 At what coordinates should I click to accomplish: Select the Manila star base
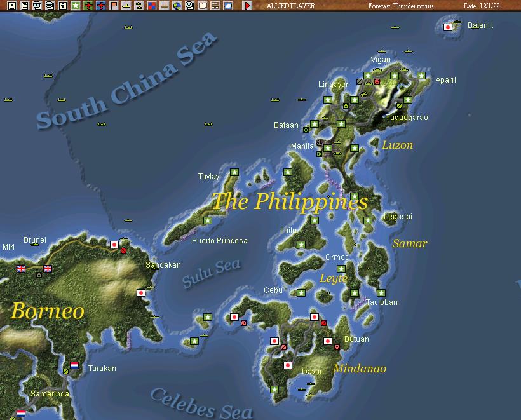click(328, 148)
